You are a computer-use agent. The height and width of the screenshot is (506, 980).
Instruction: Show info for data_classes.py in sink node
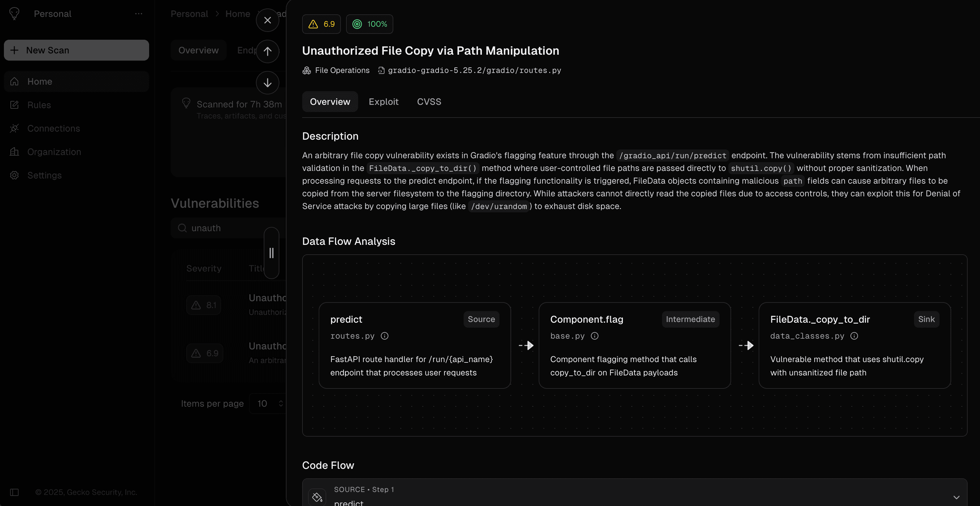854,336
